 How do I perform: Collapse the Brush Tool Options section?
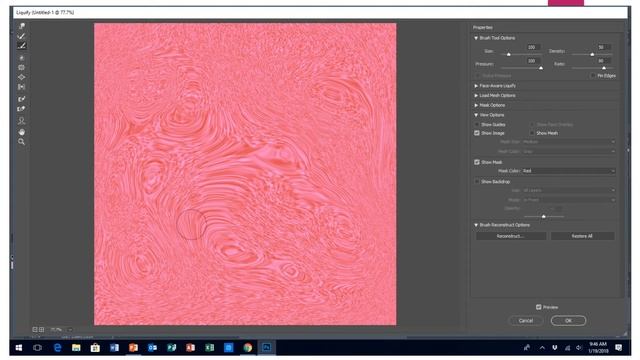pyautogui.click(x=476, y=38)
